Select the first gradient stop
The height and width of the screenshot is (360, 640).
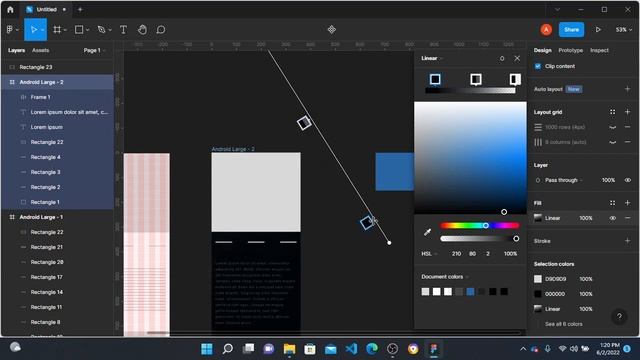(x=435, y=79)
